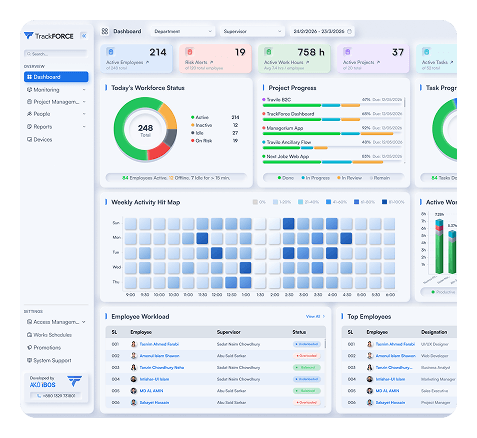Toggle the Done legend in Project Progress
This screenshot has width=477, height=438.
286,178
